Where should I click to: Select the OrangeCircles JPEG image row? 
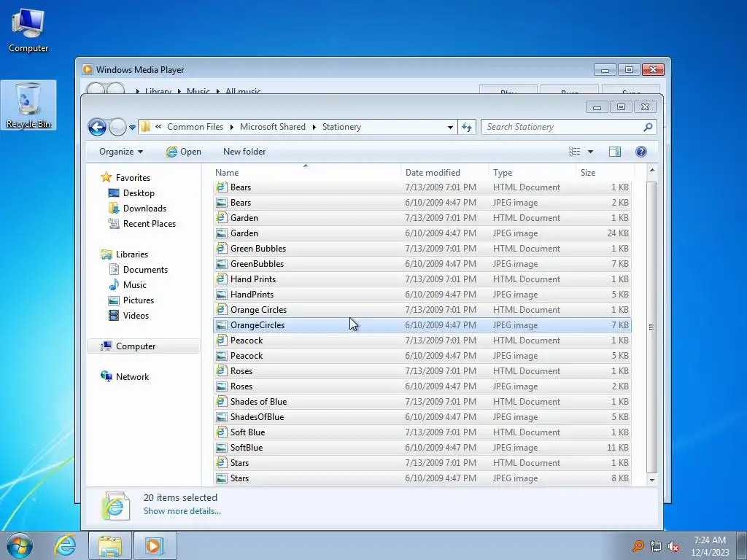click(x=422, y=324)
